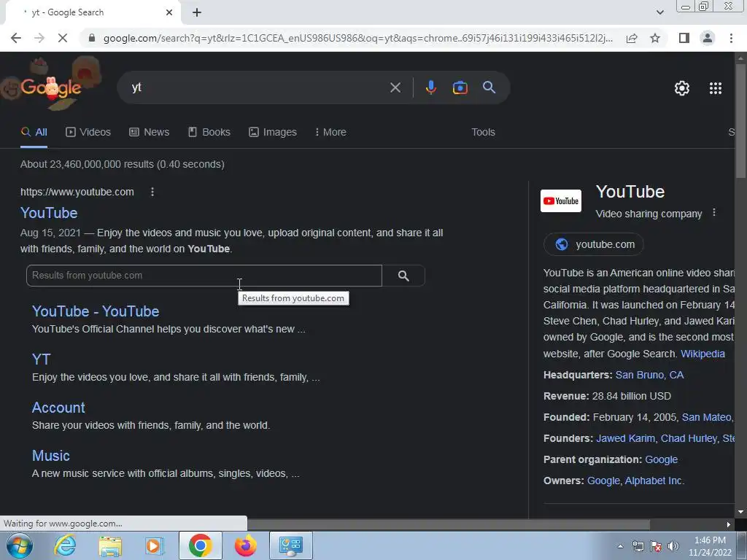Open the control panel app taskbar icon

[x=291, y=545]
